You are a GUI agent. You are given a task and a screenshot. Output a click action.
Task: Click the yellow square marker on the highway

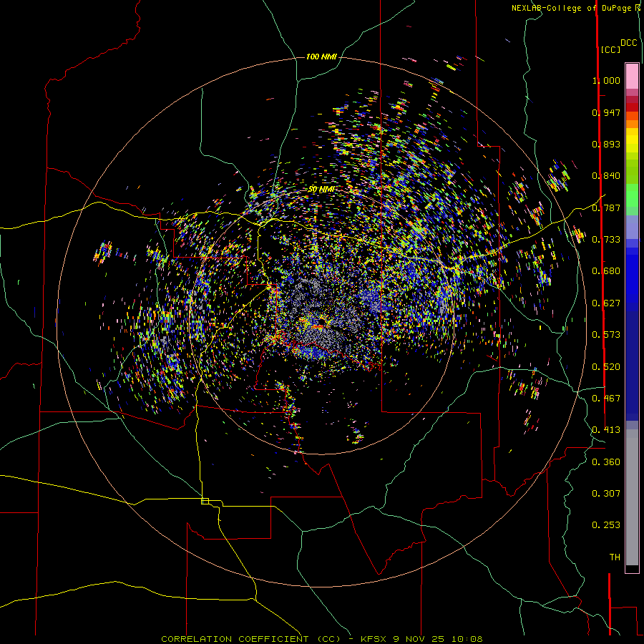click(x=205, y=501)
